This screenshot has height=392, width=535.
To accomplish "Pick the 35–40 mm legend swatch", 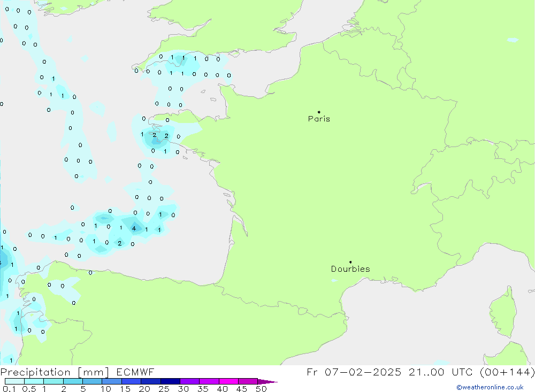I will 209,381.
